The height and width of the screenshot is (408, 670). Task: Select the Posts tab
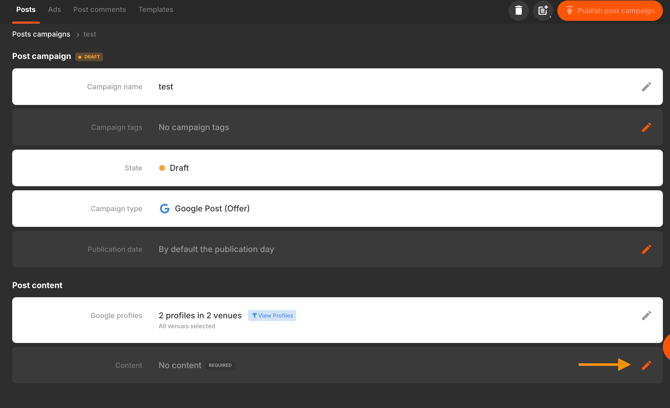click(26, 10)
